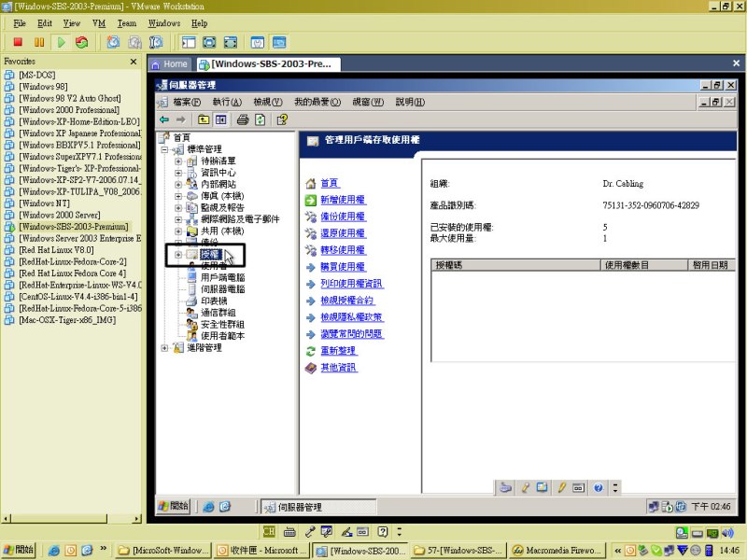Open the 執行(A) menu in the 伺服器管理 window

[x=227, y=102]
